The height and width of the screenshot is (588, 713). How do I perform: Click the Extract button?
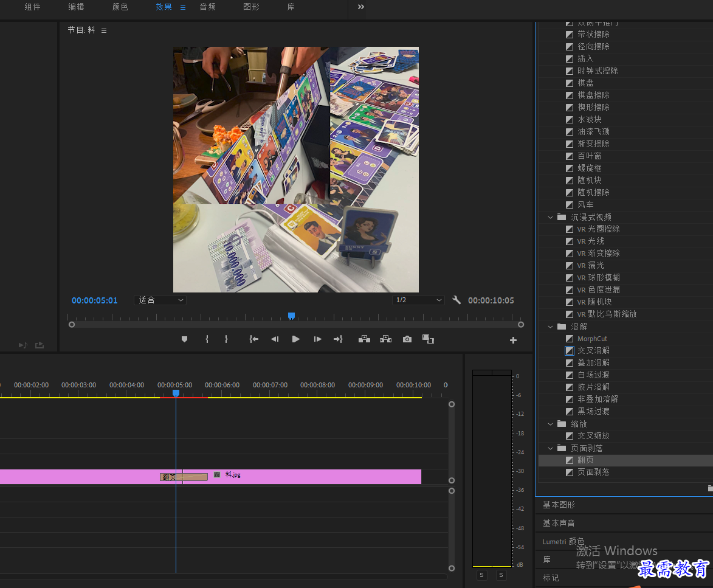pos(385,339)
